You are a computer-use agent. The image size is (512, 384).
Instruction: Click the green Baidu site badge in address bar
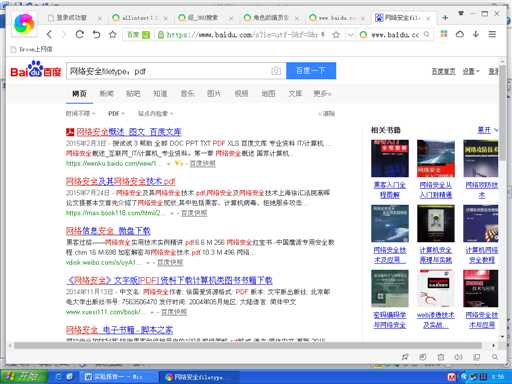coord(138,35)
